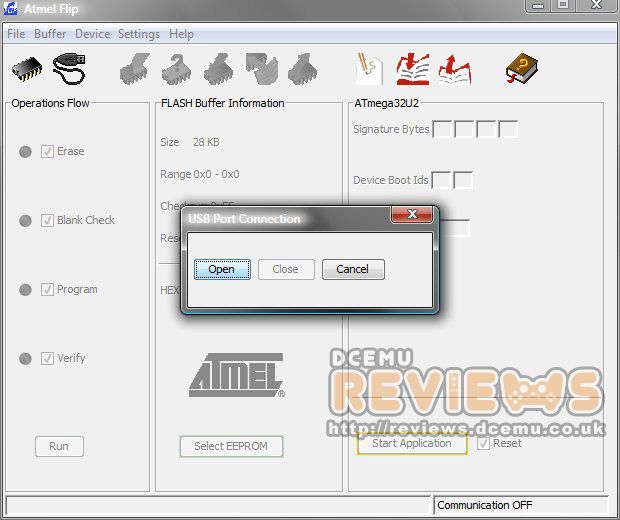Click the Atmel logo
Image resolution: width=620 pixels, height=520 pixels.
point(237,375)
